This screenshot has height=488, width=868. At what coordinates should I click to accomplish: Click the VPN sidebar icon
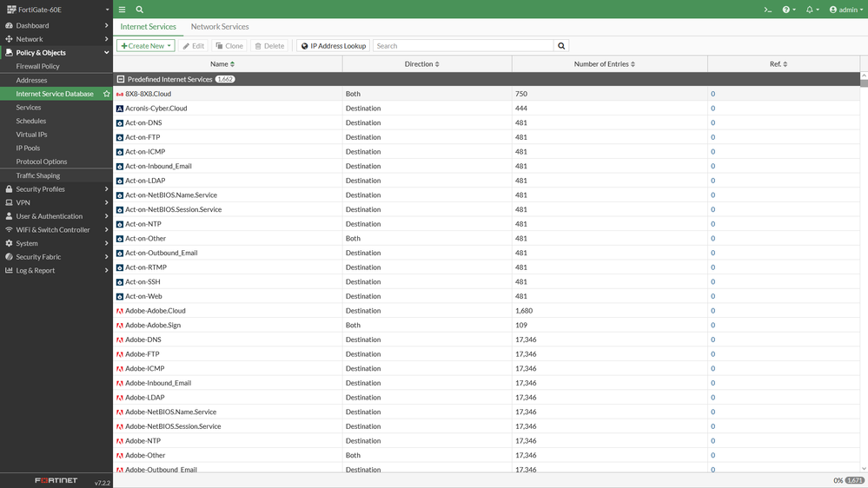tap(9, 202)
